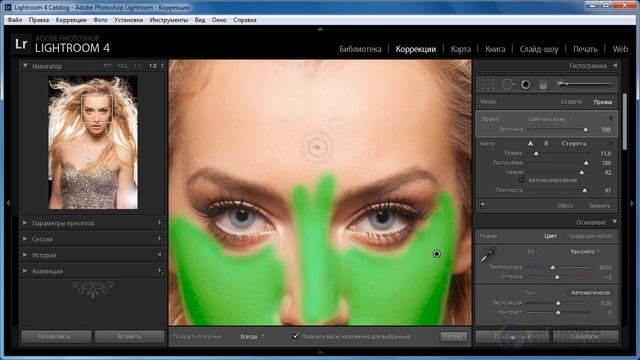Switch to the Слайд-шоу module
Image resolution: width=640 pixels, height=360 pixels.
pyautogui.click(x=539, y=49)
